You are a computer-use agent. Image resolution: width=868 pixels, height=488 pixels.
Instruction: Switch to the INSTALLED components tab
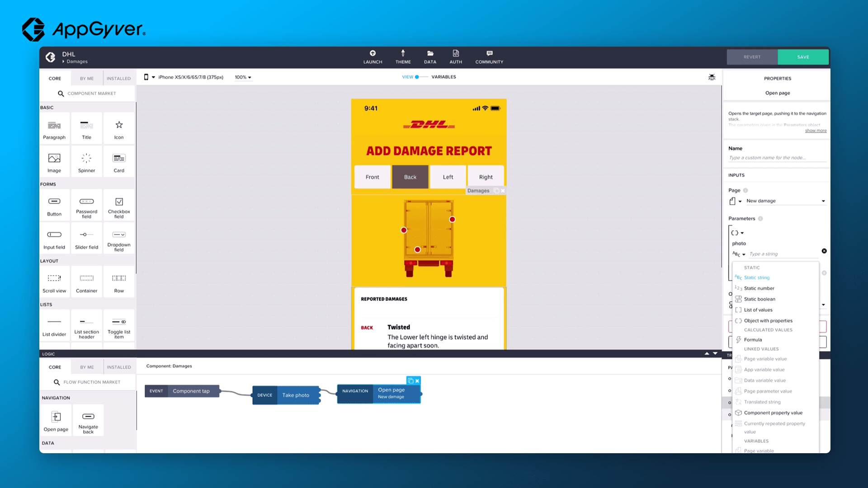[x=118, y=78]
